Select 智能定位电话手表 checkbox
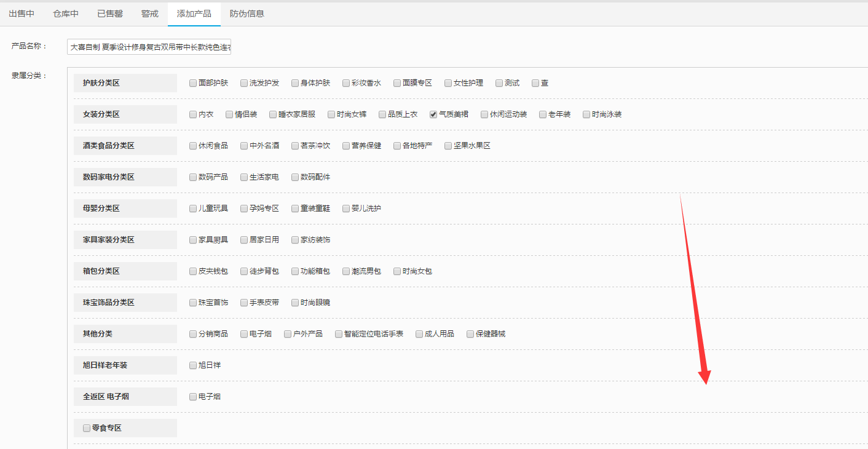 click(x=339, y=334)
